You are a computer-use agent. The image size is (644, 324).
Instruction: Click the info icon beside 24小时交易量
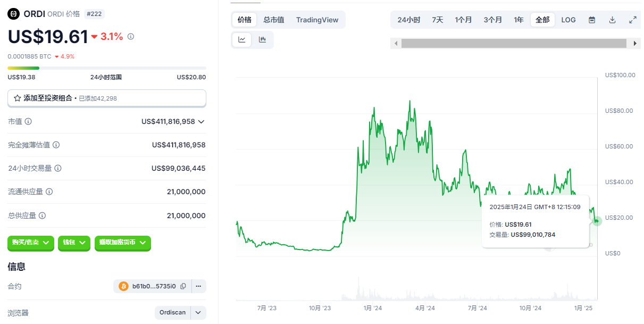(58, 168)
